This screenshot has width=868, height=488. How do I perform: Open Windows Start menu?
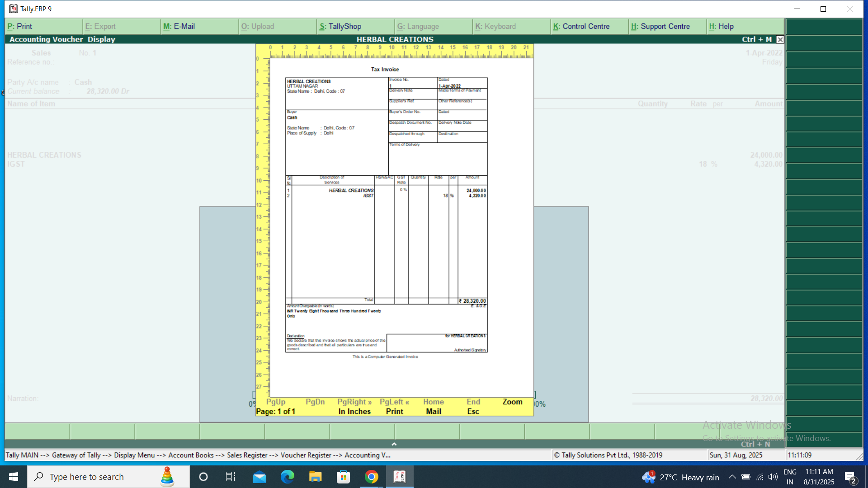coord(14,477)
